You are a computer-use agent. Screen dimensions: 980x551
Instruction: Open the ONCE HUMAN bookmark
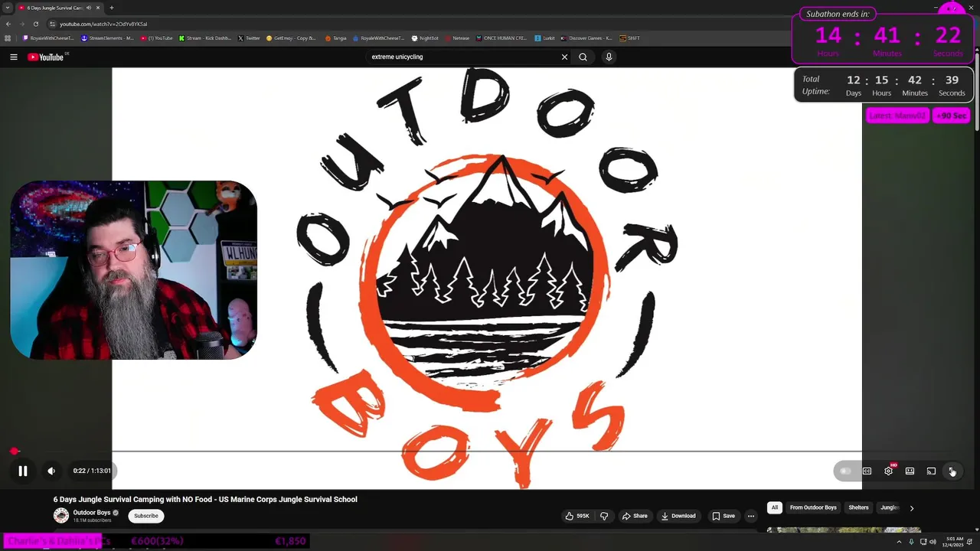tap(501, 38)
